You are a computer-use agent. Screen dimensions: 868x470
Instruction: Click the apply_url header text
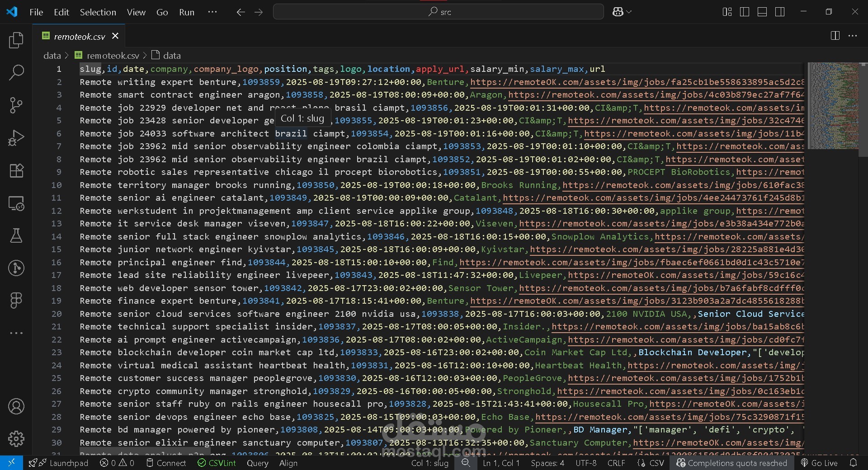[440, 69]
